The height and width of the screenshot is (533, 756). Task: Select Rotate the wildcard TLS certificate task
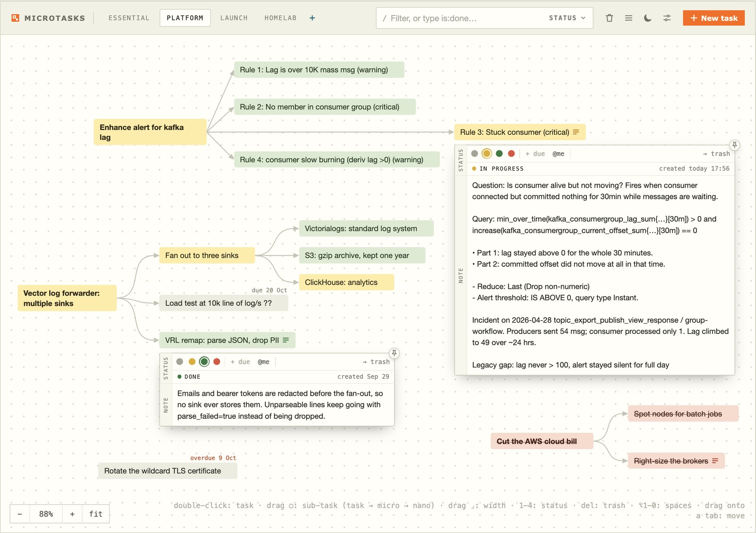pos(168,471)
